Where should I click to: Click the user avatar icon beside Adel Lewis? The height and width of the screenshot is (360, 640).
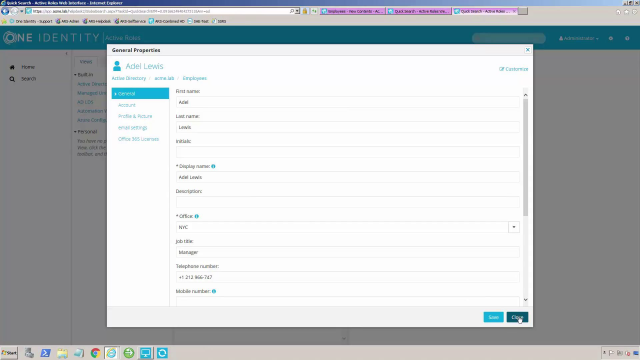[x=117, y=66]
